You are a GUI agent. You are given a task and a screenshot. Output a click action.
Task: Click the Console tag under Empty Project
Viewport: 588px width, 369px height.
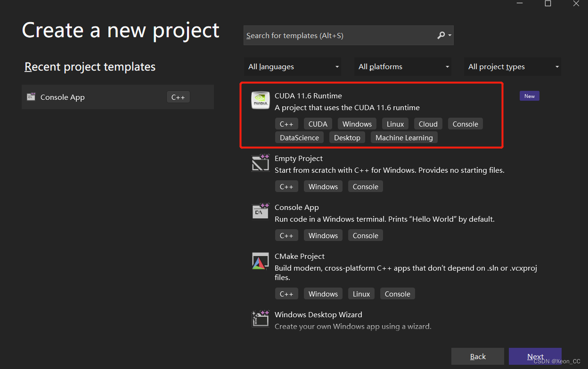[366, 186]
